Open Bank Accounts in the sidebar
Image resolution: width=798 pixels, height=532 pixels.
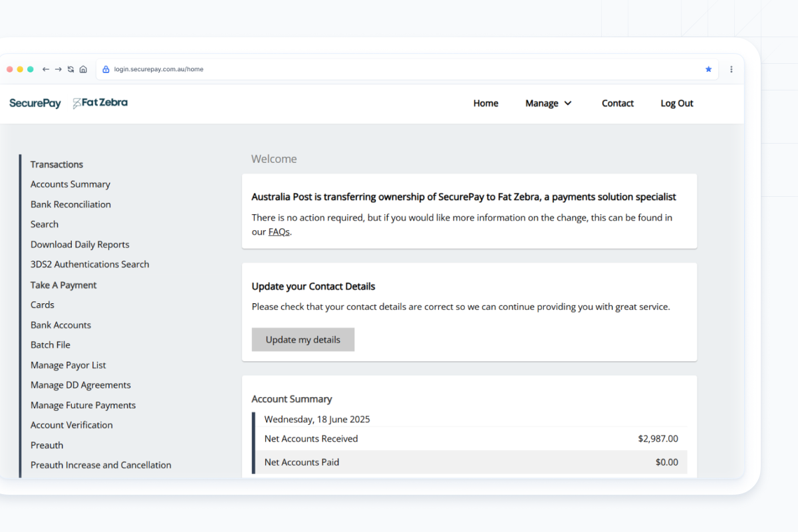(x=61, y=325)
